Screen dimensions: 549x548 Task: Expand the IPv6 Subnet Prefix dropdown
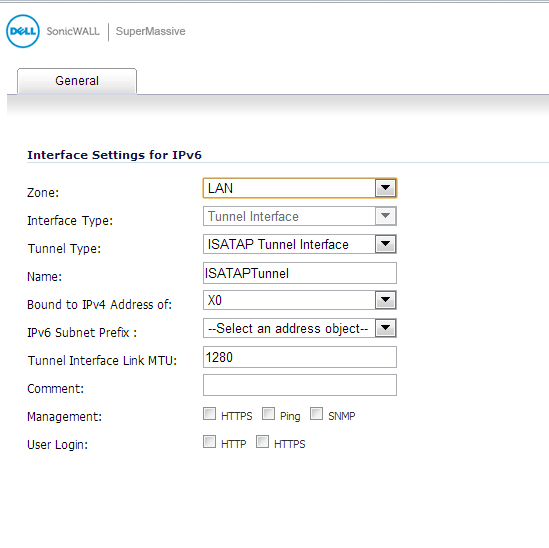click(x=385, y=328)
